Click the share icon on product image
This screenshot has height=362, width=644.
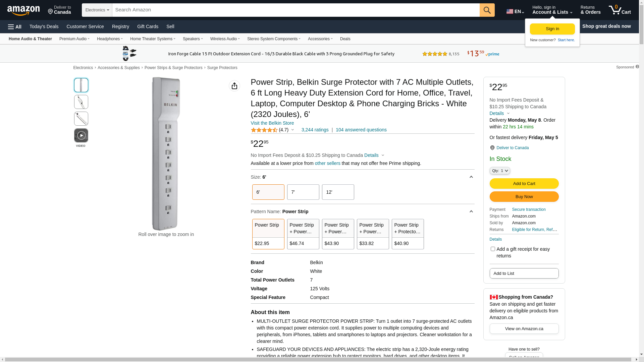pos(234,86)
